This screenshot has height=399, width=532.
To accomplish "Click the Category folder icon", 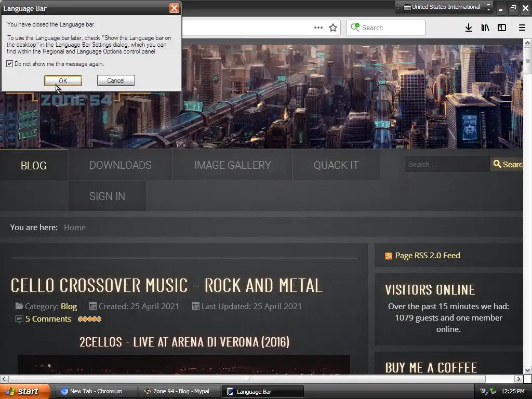I will (19, 306).
